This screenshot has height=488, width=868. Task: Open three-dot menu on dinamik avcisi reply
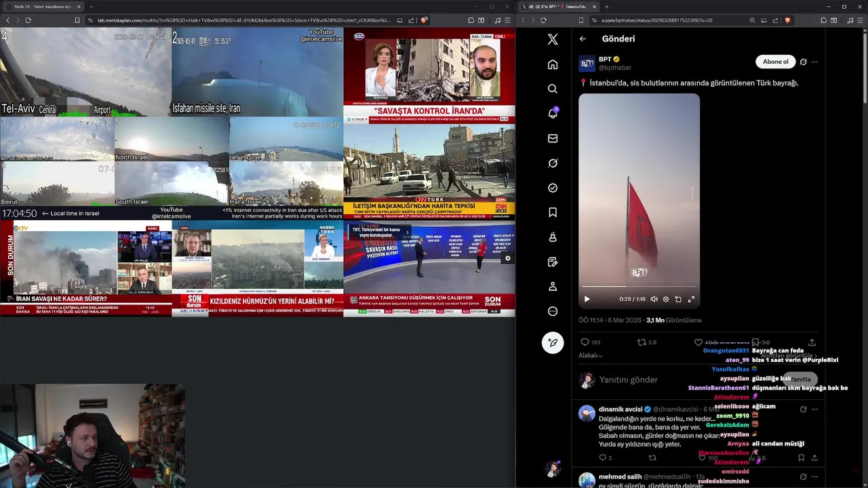814,409
